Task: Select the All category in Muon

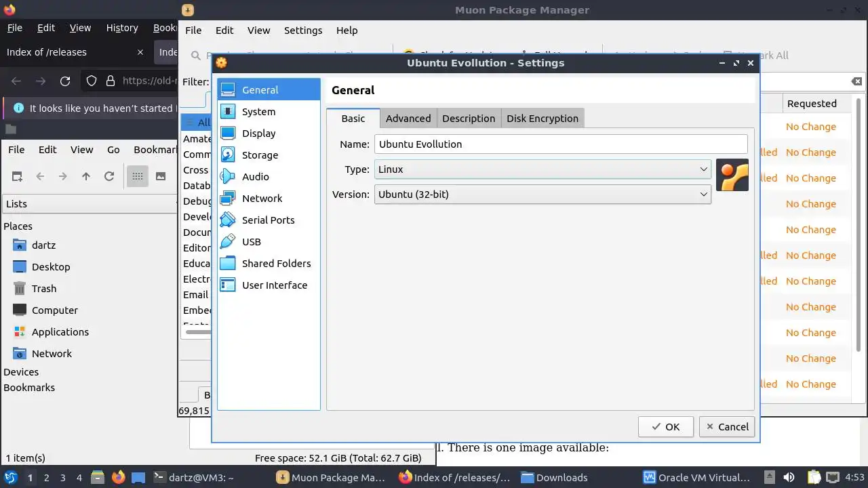Action: coord(197,123)
